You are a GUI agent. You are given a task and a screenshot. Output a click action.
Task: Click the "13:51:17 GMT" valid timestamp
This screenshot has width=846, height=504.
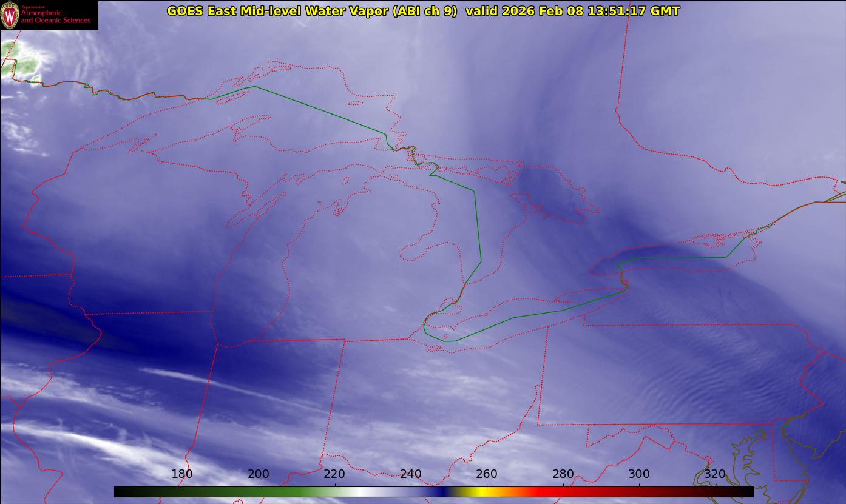tap(634, 11)
